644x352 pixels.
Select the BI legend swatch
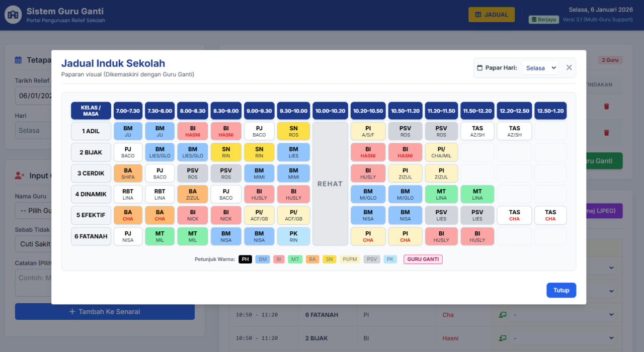click(x=279, y=259)
